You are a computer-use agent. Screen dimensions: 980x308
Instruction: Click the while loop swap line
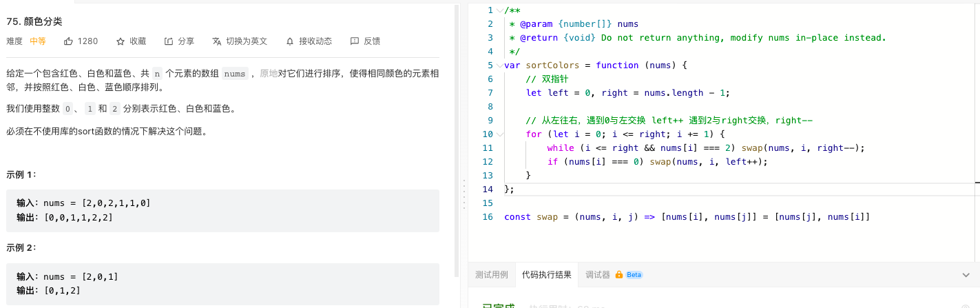706,148
